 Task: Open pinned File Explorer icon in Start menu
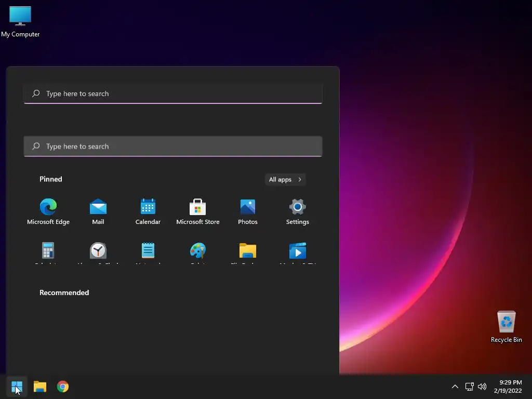click(x=248, y=251)
